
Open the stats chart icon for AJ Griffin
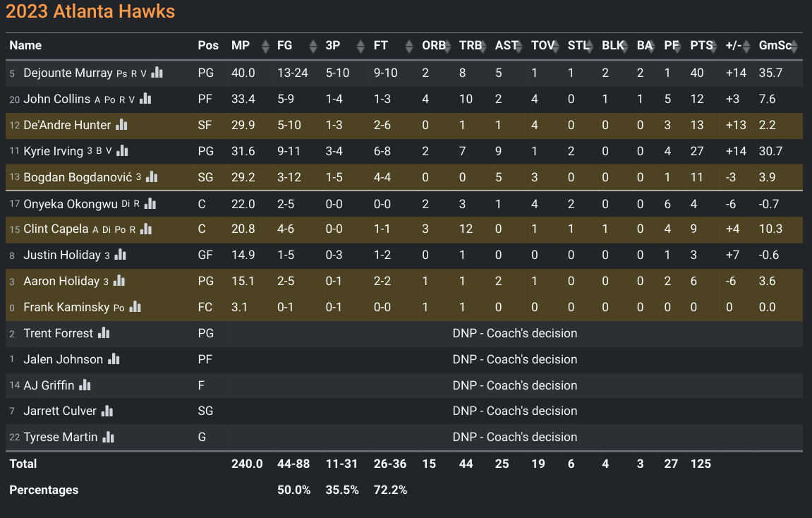click(85, 385)
